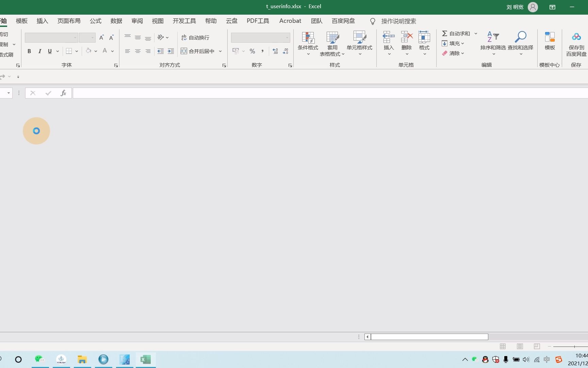The image size is (588, 368).
Task: Open the font size combo box
Action: click(87, 37)
